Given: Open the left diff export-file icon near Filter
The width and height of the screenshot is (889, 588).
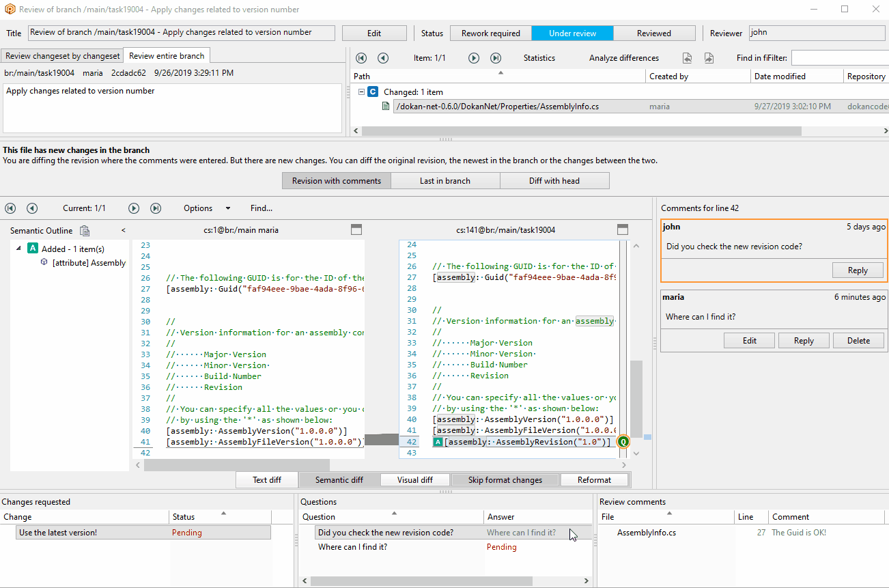Looking at the screenshot, I should point(688,58).
